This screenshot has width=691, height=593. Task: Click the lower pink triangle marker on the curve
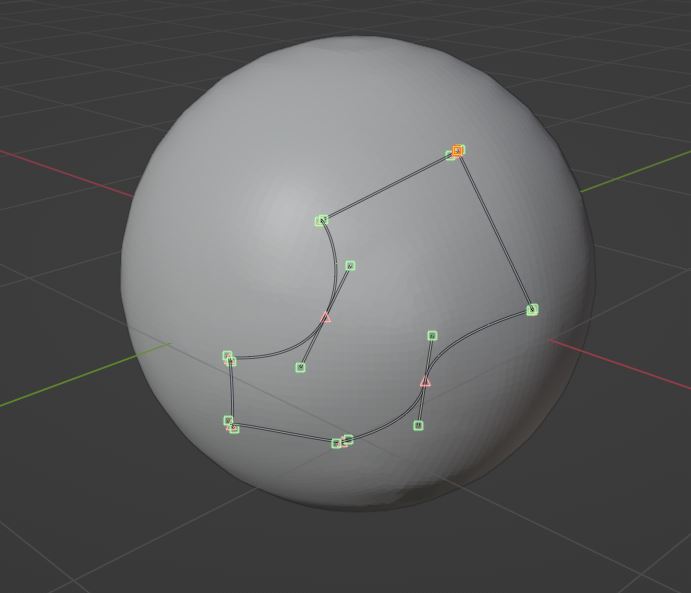point(425,382)
